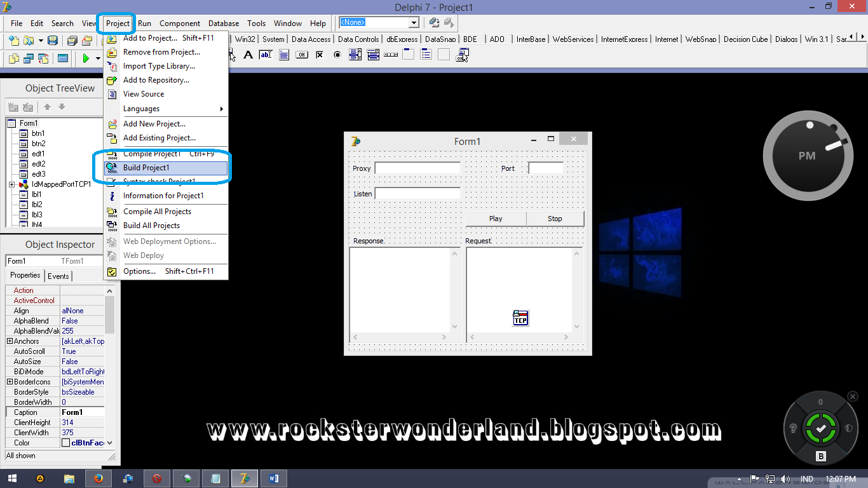
Task: Open the dropdown arrow next to Run
Action: click(98, 58)
